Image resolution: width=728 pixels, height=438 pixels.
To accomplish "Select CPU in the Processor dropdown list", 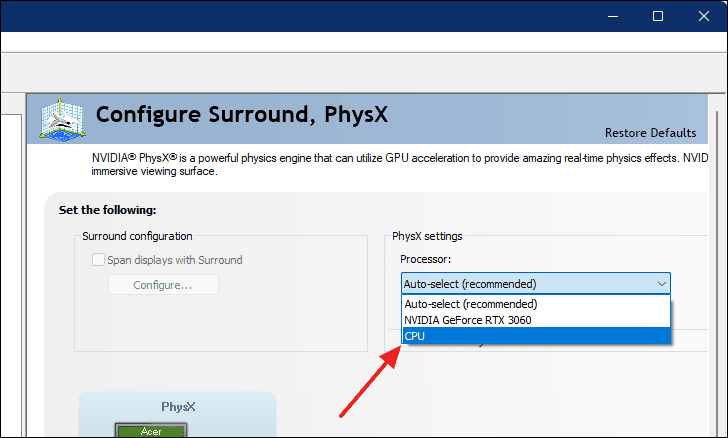I will 536,336.
